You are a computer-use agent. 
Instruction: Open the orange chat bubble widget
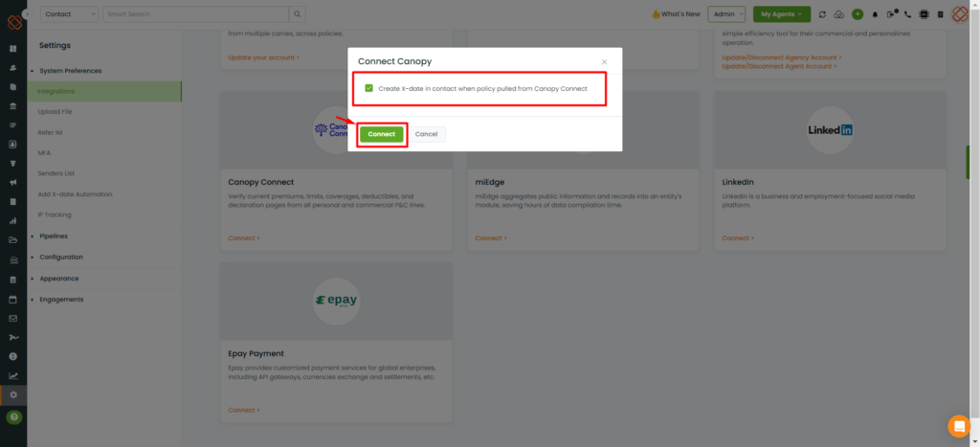(959, 426)
